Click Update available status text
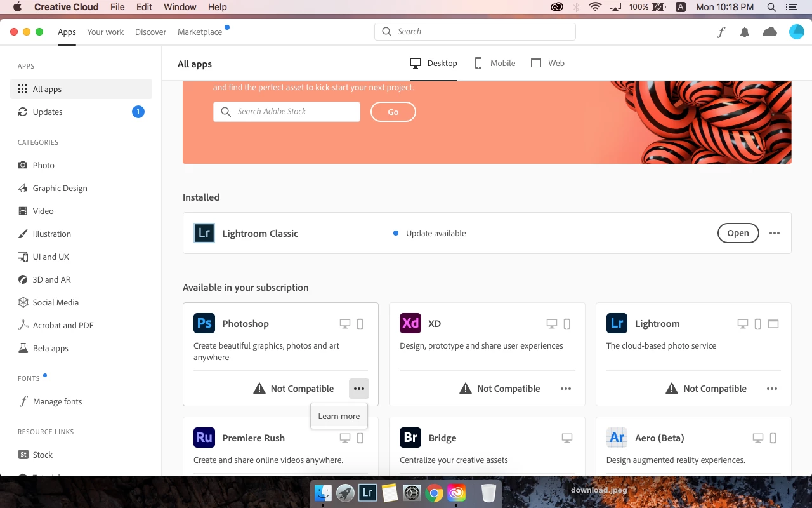 (436, 233)
